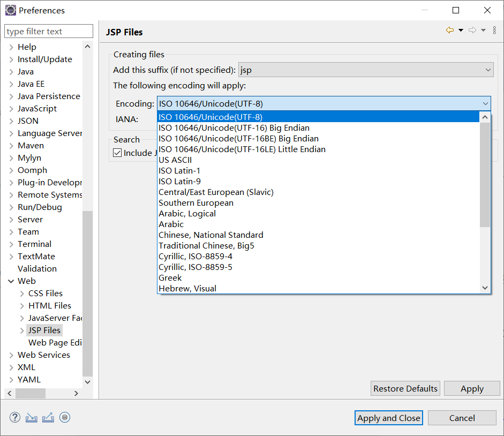Image resolution: width=504 pixels, height=436 pixels.
Task: Click the Import preferences icon
Action: 32,417
